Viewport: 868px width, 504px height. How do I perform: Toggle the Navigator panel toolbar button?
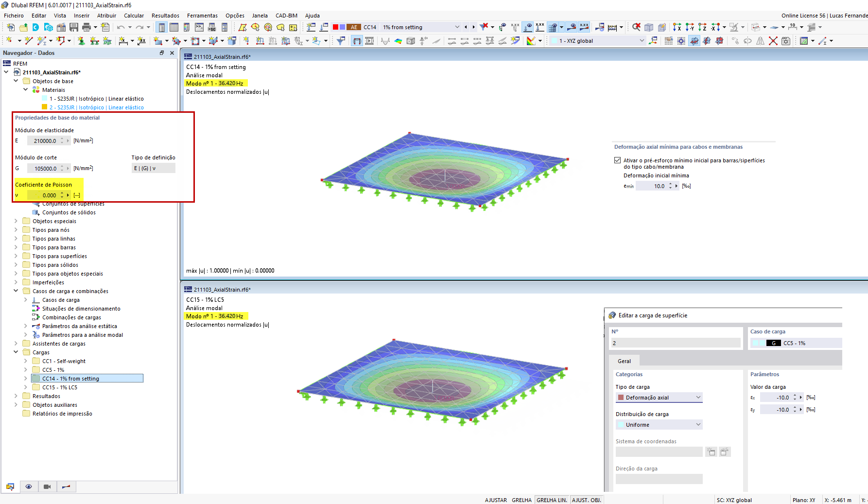pos(162,27)
